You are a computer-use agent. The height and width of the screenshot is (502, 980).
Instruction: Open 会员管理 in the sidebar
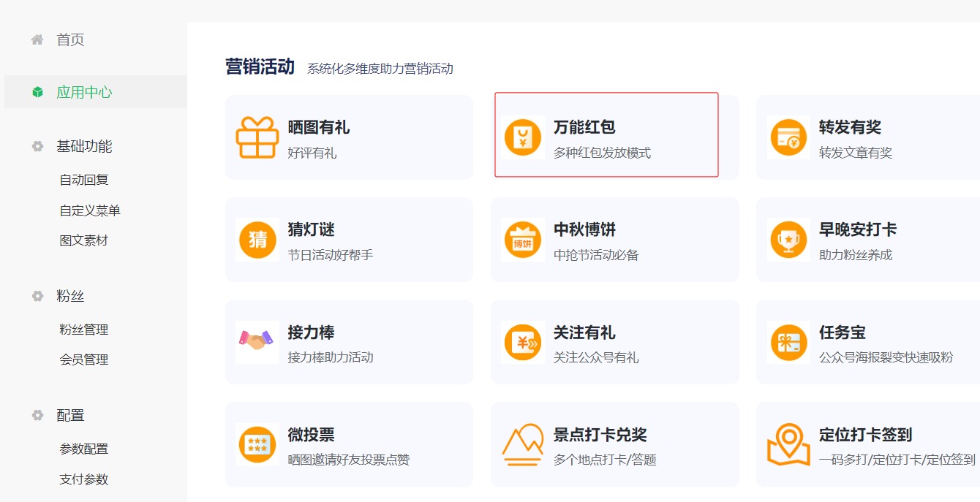pyautogui.click(x=84, y=360)
